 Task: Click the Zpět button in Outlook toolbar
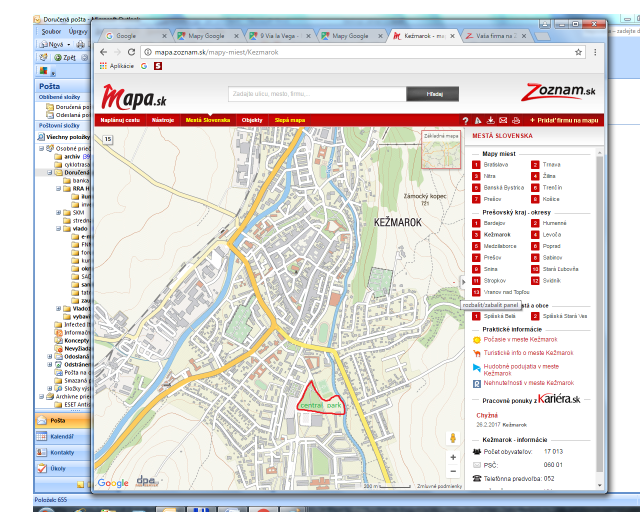tap(65, 58)
